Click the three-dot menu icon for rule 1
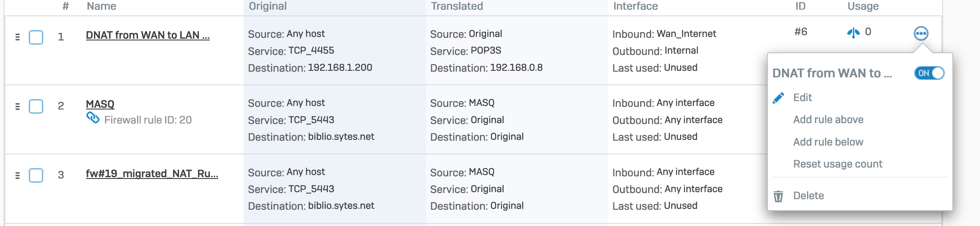980x226 pixels. pos(921,33)
